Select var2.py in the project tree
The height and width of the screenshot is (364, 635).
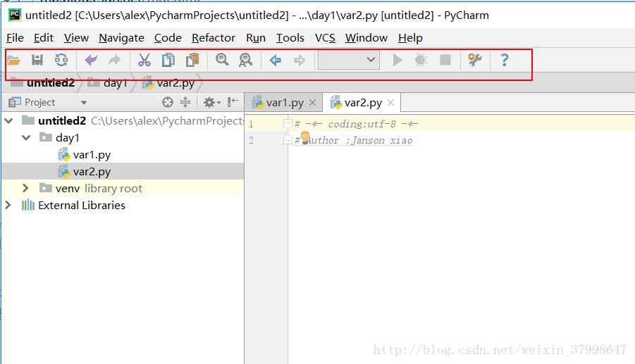tap(92, 172)
